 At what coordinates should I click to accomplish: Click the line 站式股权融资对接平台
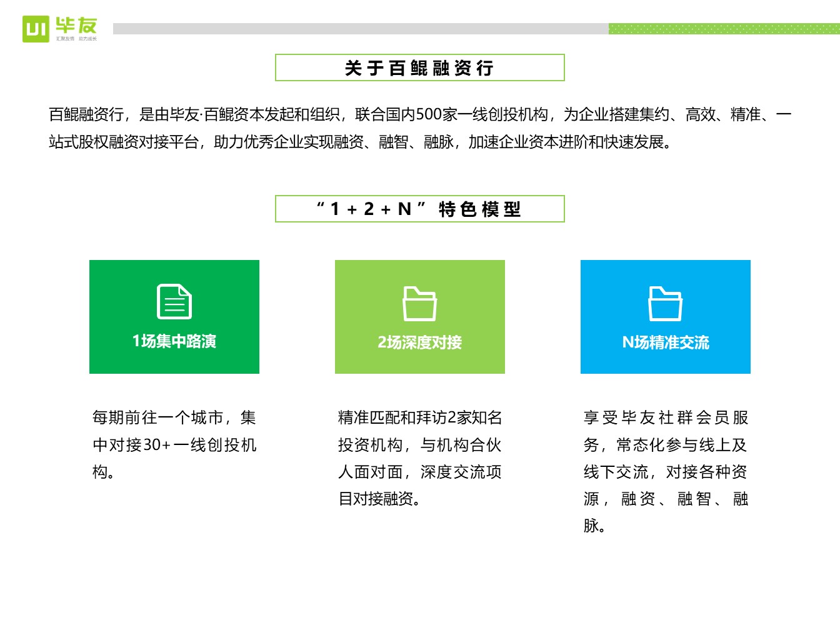(x=124, y=142)
